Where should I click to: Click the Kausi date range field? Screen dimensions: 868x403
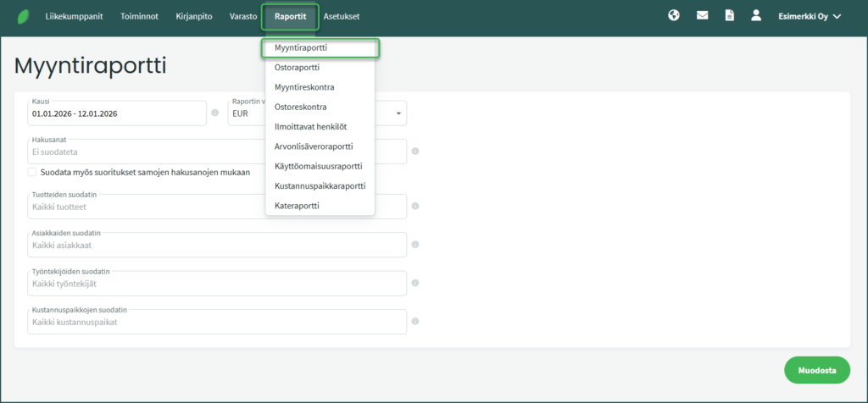tap(110, 113)
